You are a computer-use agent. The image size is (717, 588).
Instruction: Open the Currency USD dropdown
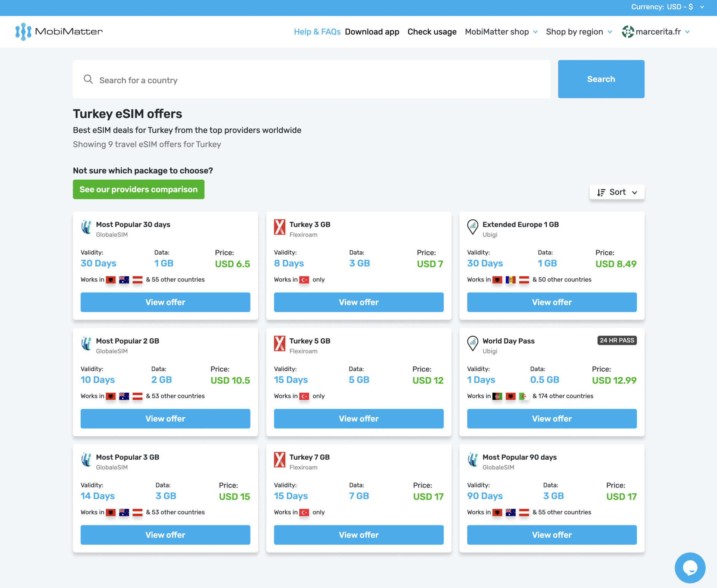point(667,7)
